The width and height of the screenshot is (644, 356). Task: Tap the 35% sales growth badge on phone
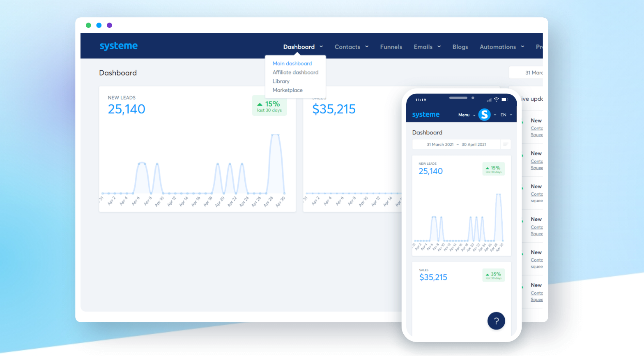click(493, 275)
